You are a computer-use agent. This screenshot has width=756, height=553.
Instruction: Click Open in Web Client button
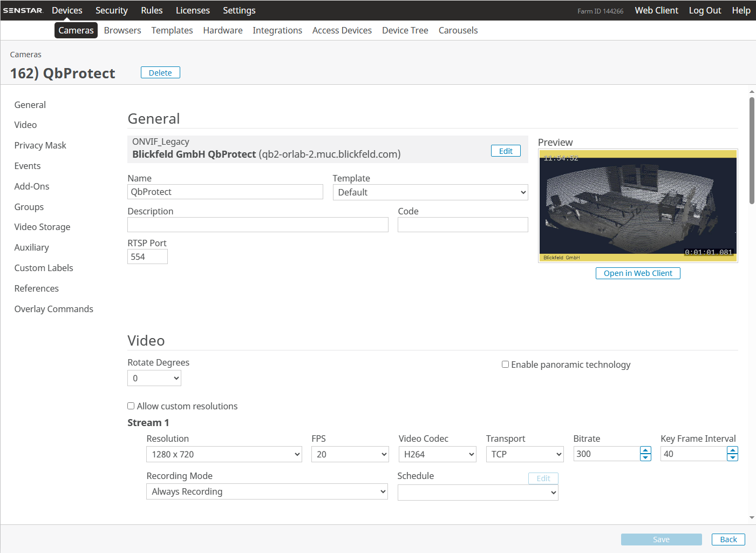(x=638, y=273)
